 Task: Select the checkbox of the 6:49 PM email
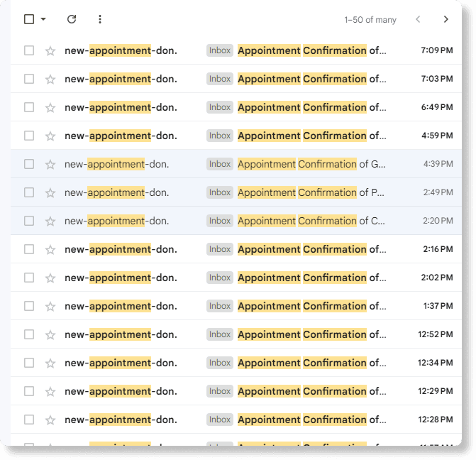pyautogui.click(x=29, y=107)
